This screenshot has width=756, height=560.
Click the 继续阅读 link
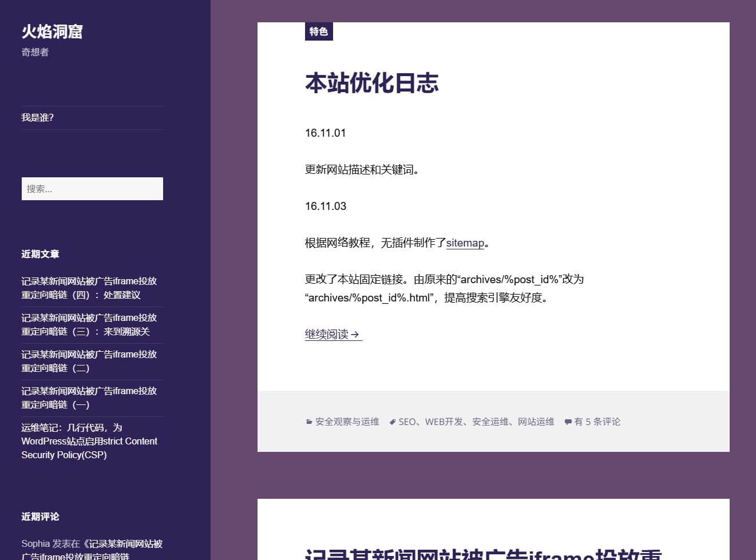[329, 334]
